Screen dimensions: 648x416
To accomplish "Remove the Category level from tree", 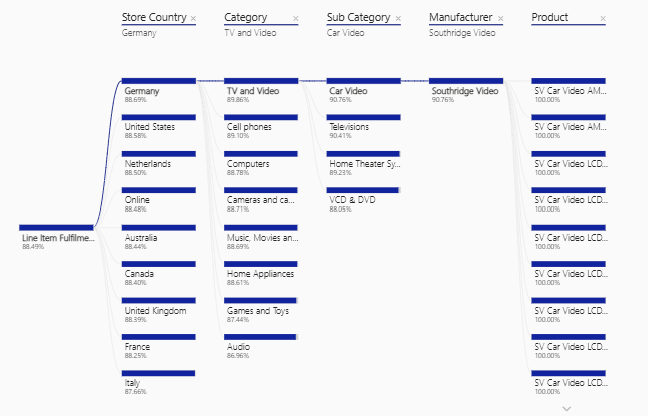I will point(297,19).
